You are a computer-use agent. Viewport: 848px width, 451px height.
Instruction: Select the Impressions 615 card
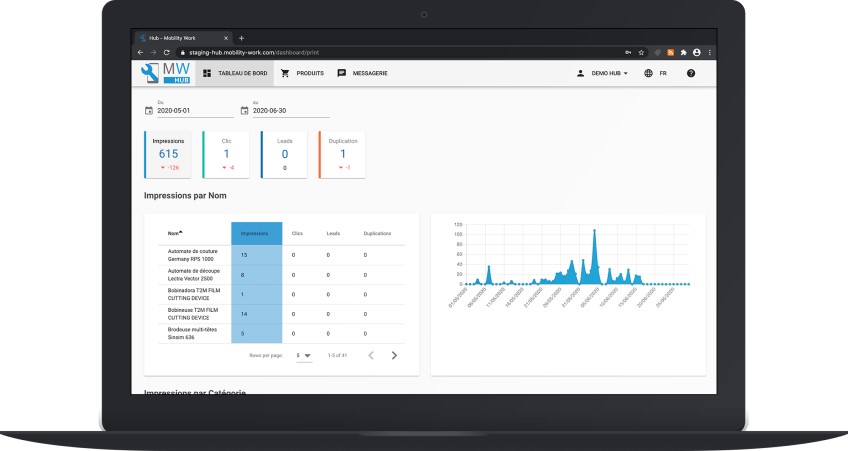(x=168, y=154)
